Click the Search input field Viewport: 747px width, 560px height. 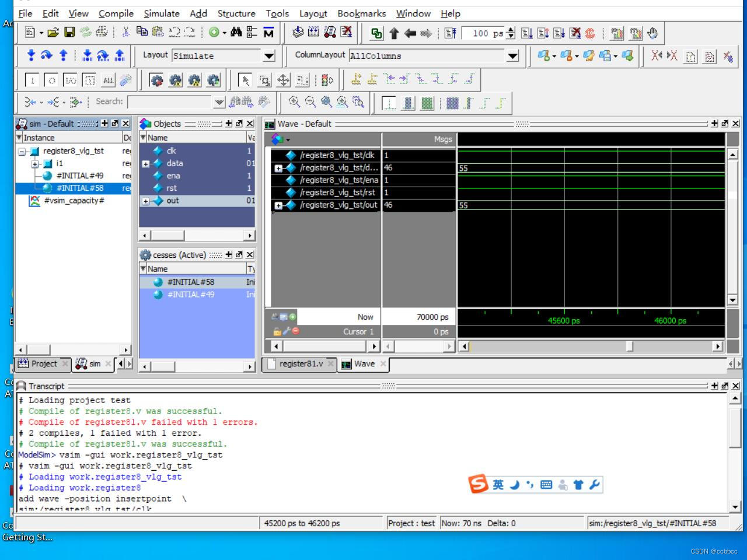point(170,102)
